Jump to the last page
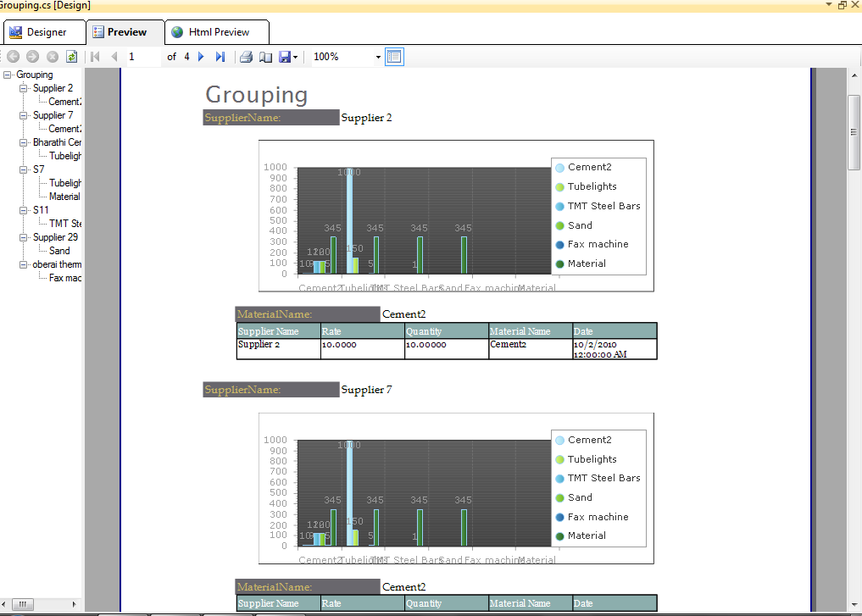862x616 pixels. click(220, 57)
